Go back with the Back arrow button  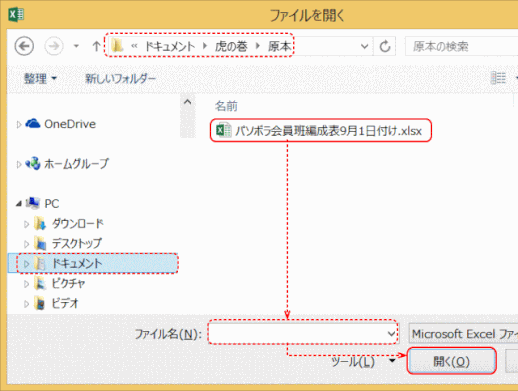24,46
